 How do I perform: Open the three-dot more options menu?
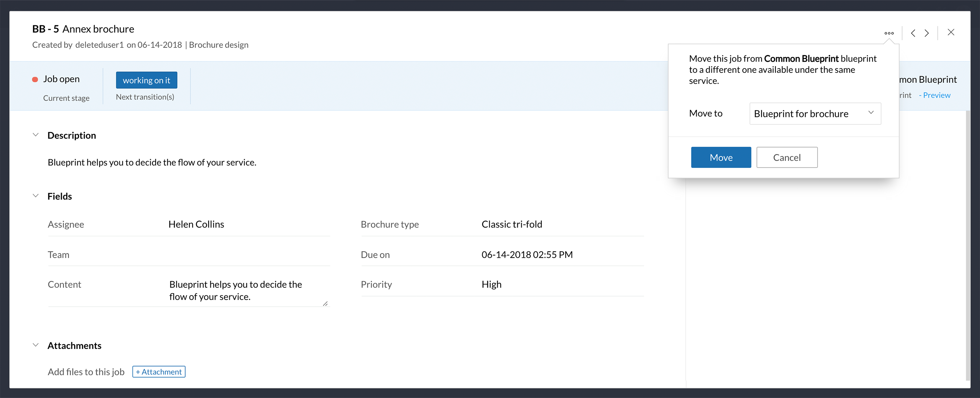[x=889, y=33]
